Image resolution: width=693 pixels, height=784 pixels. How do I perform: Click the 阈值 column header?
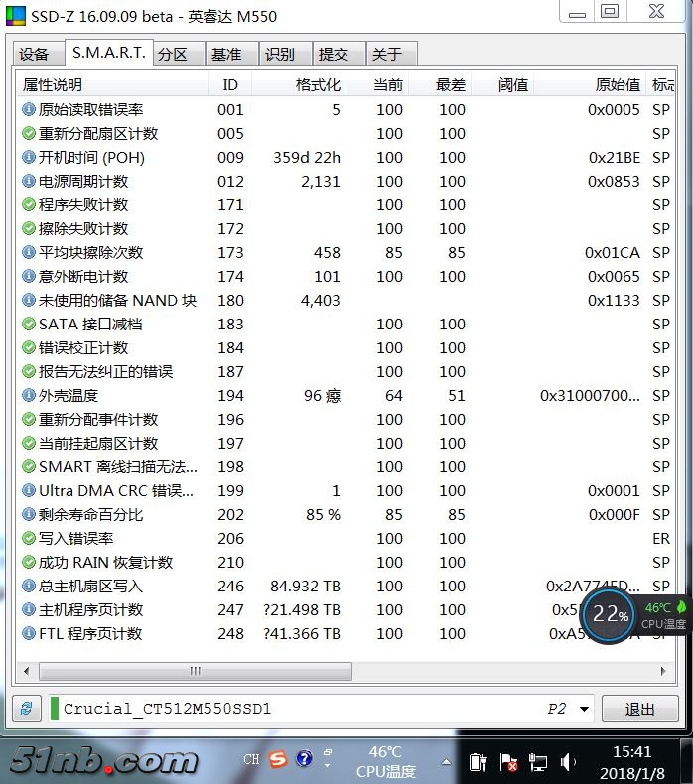pos(502,84)
